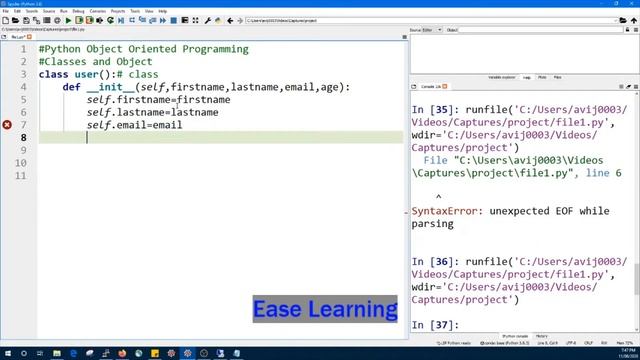Go forward to the next cursor position
This screenshot has width=640, height=360.
[x=240, y=20]
